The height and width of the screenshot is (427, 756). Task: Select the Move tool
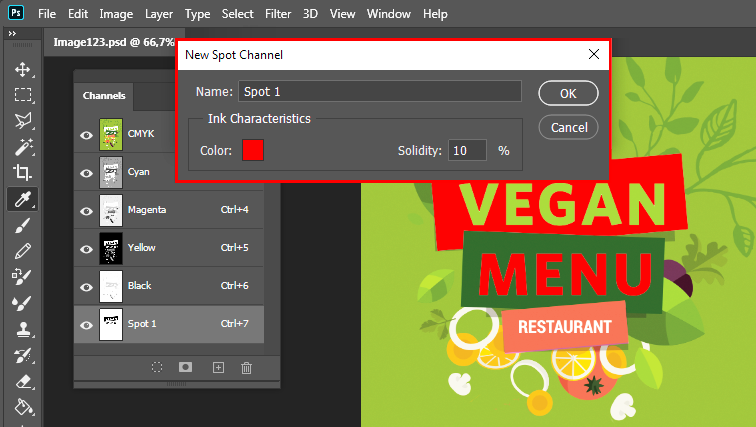click(22, 70)
